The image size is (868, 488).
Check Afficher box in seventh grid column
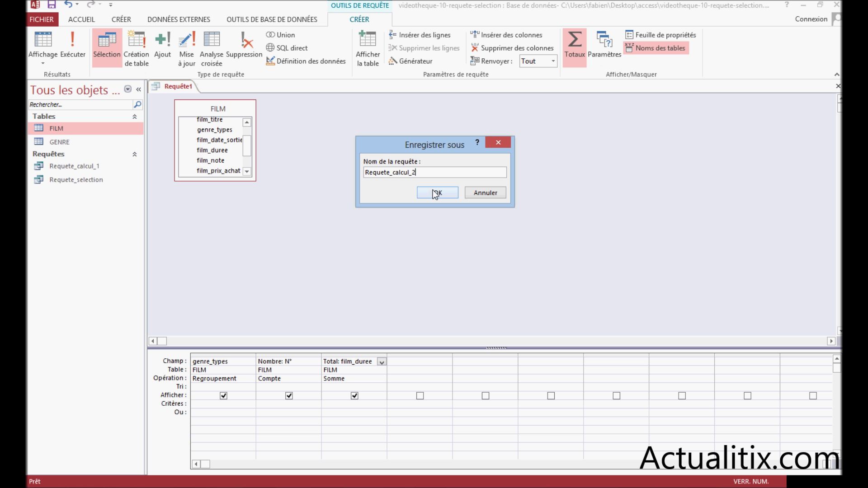pos(617,395)
